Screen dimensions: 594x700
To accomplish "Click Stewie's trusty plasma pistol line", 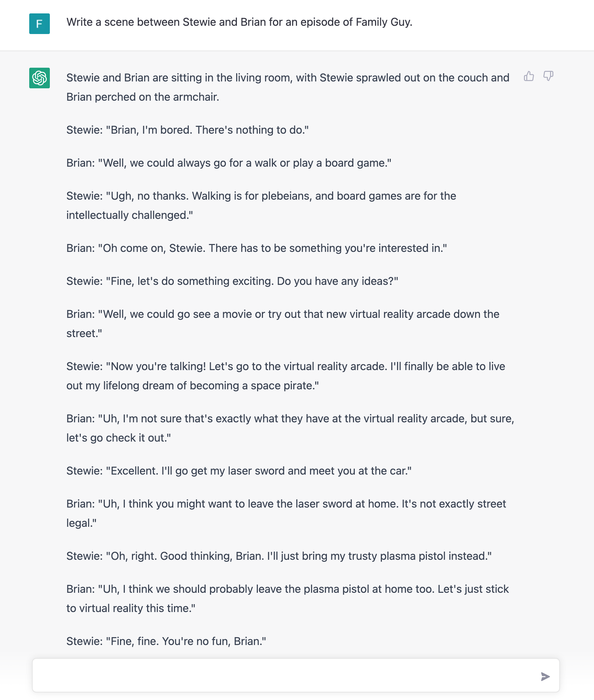I will click(279, 556).
